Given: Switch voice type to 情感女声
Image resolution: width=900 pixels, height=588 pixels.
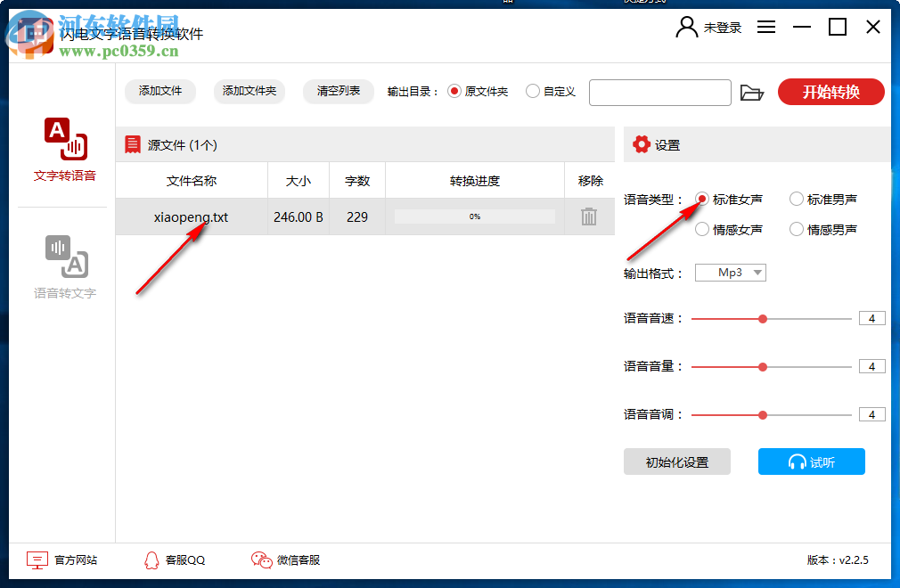Looking at the screenshot, I should click(702, 229).
